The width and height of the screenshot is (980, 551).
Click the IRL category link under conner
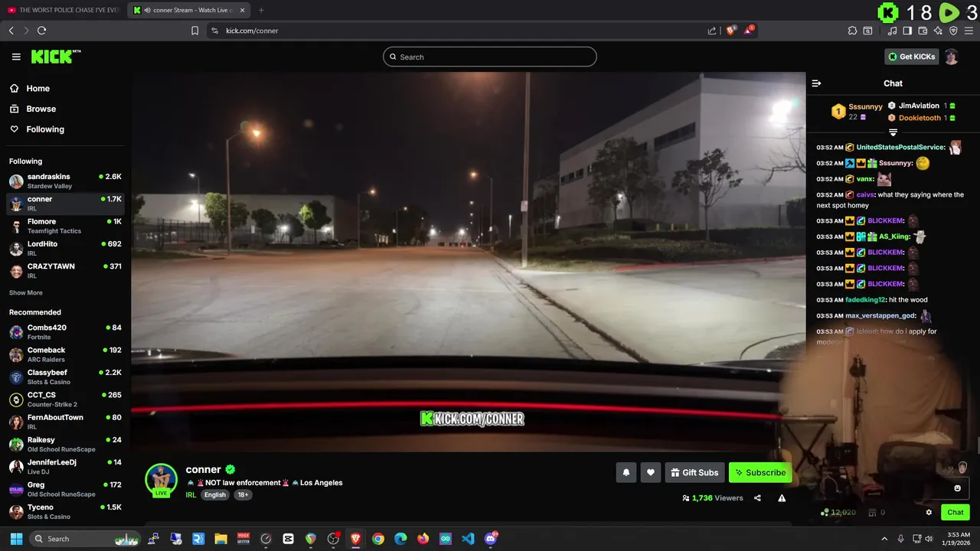pyautogui.click(x=191, y=494)
